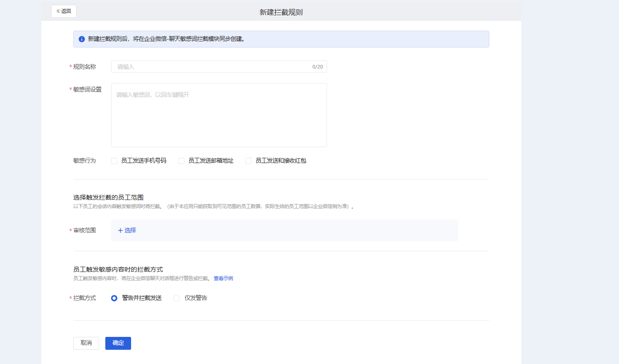The width and height of the screenshot is (619, 364).
Task: Focus the 规则名称 input field
Action: tap(219, 67)
